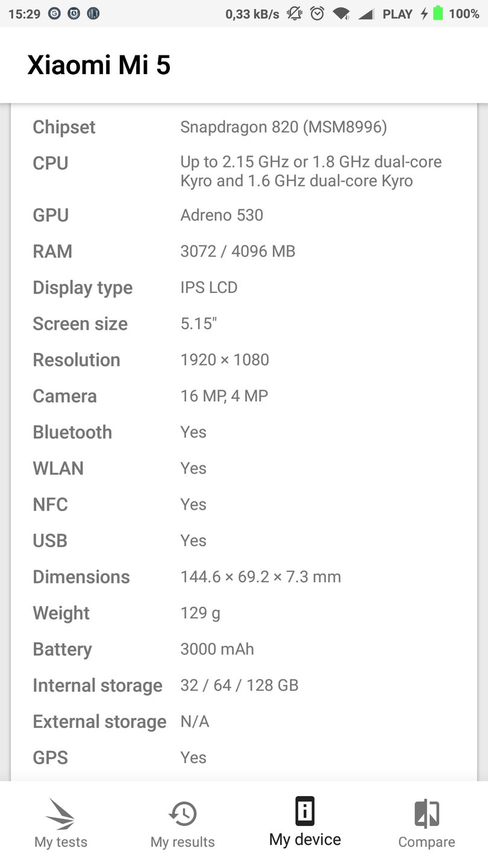The width and height of the screenshot is (488, 868).
Task: Tap the Battery 3000 mAh value
Action: click(217, 649)
